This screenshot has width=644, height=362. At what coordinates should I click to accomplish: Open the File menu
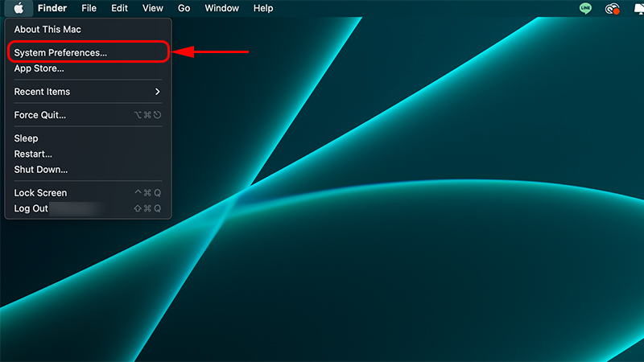(x=89, y=8)
